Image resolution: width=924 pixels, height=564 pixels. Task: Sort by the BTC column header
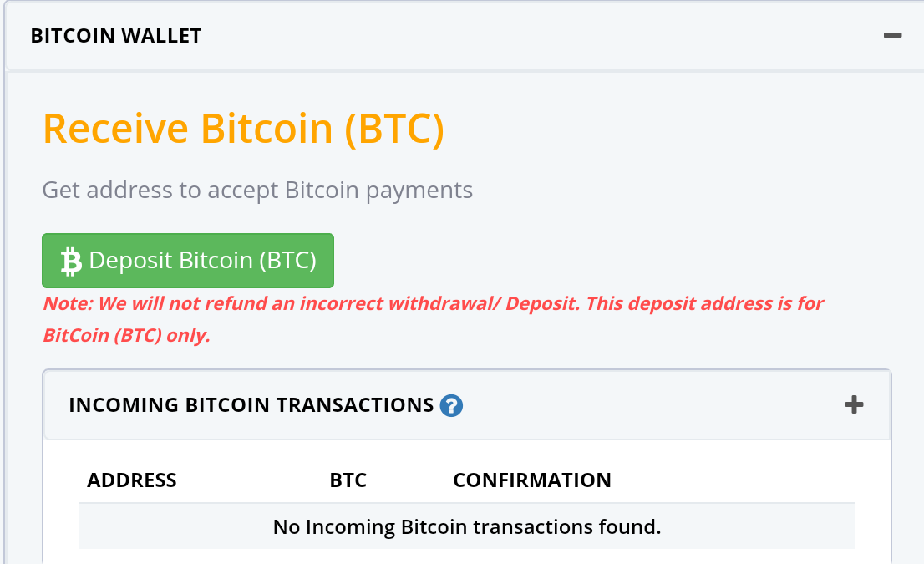click(x=348, y=480)
